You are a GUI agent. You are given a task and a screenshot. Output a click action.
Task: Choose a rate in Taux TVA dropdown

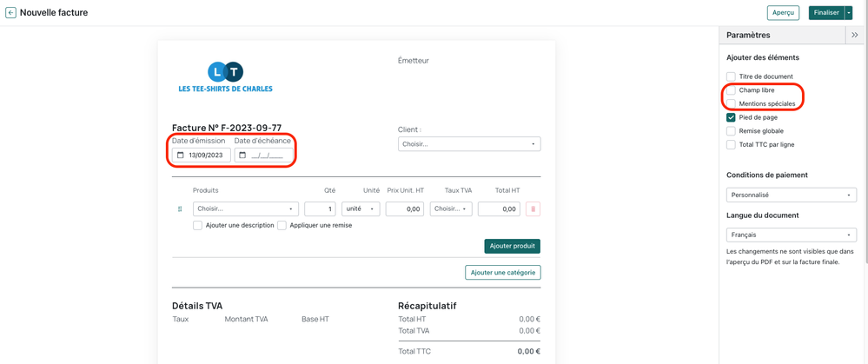pos(450,209)
